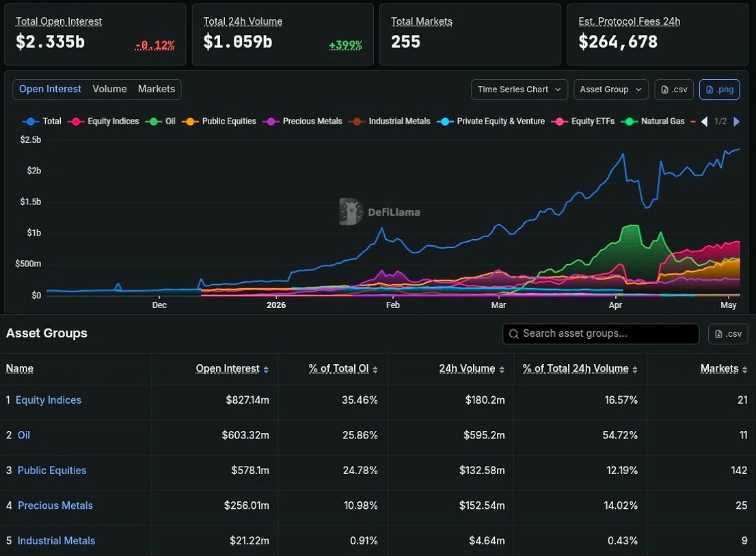This screenshot has width=756, height=556.
Task: Switch to the Volume tab
Action: 109,89
